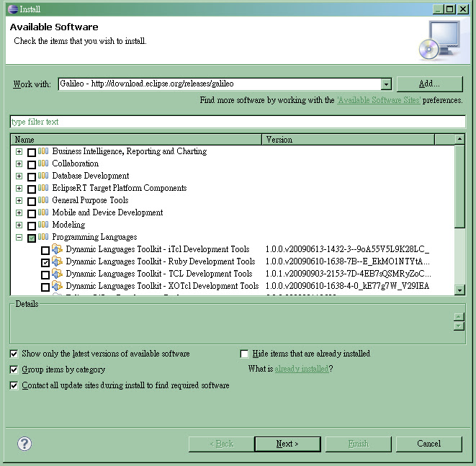476x466 pixels.
Task: Click the Add... button
Action: (429, 84)
